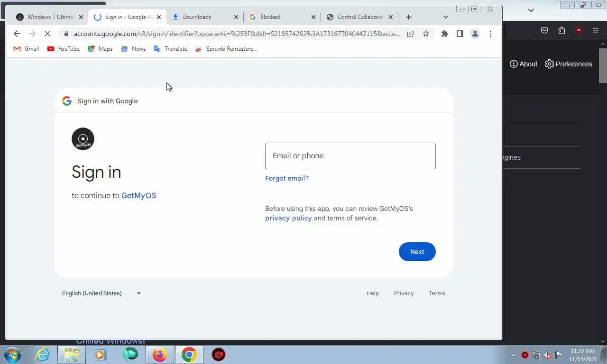View site information lock icon
This screenshot has height=364, width=607.
point(66,34)
